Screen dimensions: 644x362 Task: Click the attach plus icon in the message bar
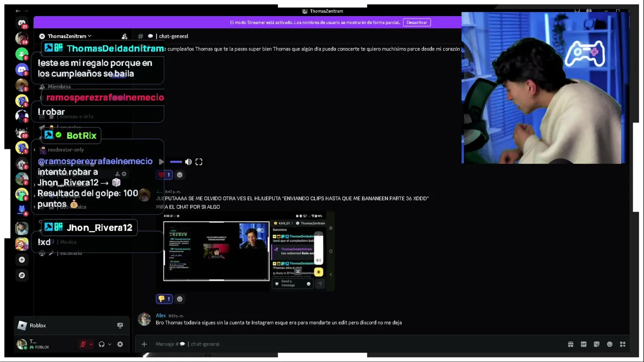(x=144, y=344)
